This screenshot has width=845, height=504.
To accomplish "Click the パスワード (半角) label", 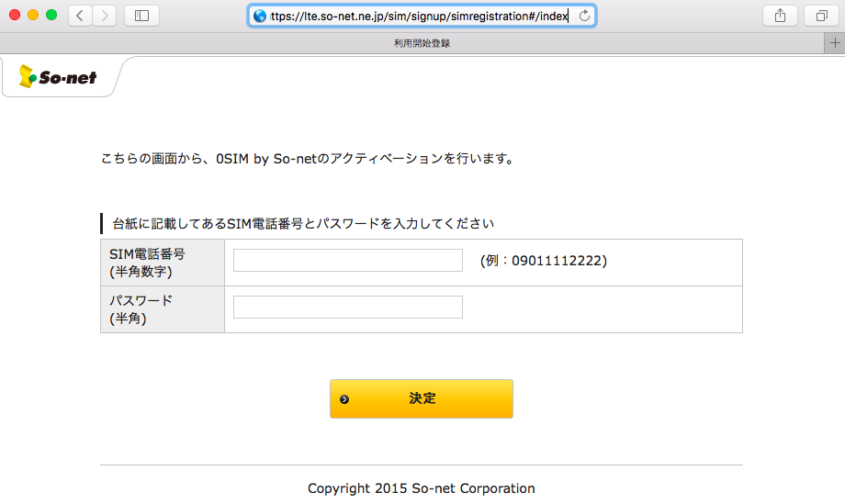I will coord(141,309).
